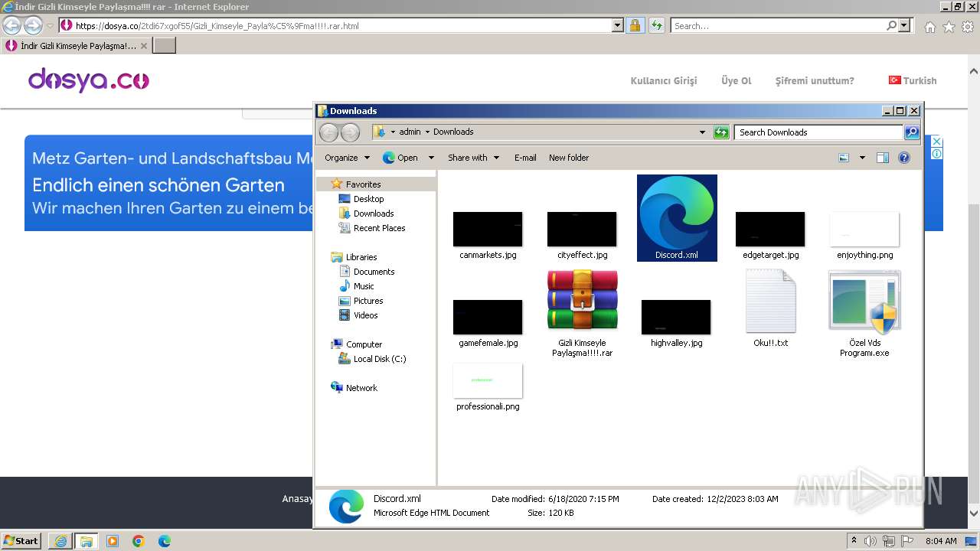
Task: Open IE tools gear icon
Action: (968, 27)
